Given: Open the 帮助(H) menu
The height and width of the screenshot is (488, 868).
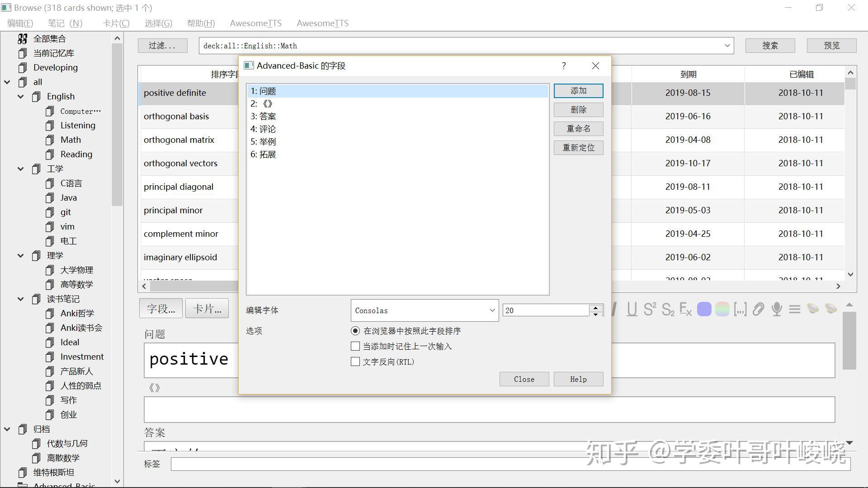Looking at the screenshot, I should [201, 23].
